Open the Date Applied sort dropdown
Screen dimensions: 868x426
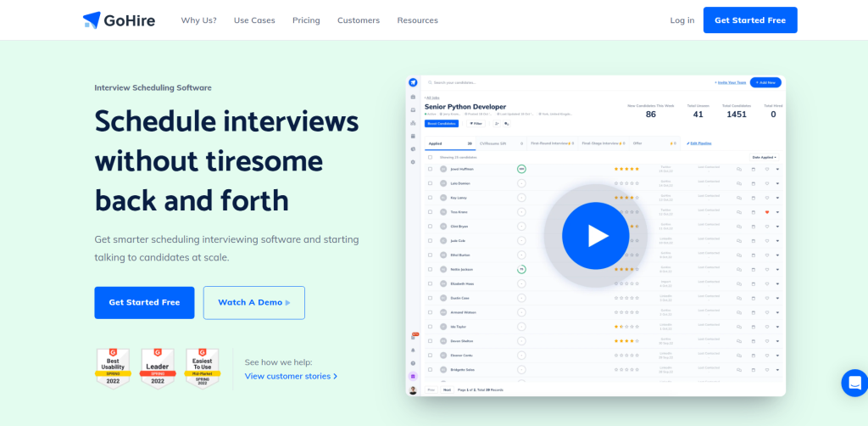(764, 157)
